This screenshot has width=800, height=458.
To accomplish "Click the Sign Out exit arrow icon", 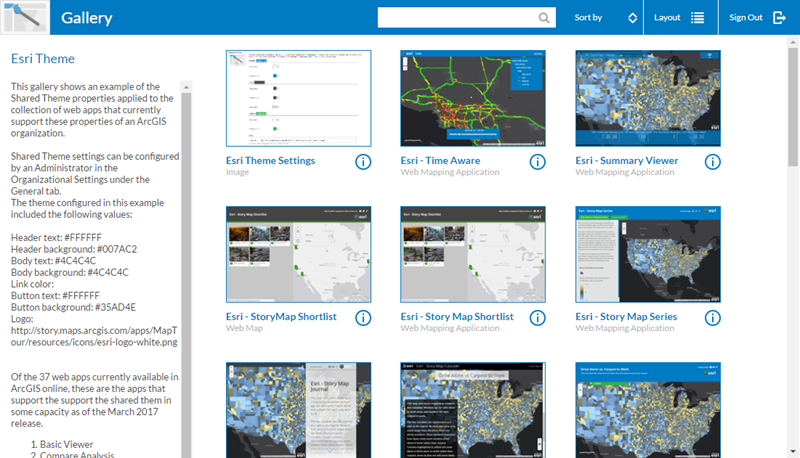I will 780,18.
